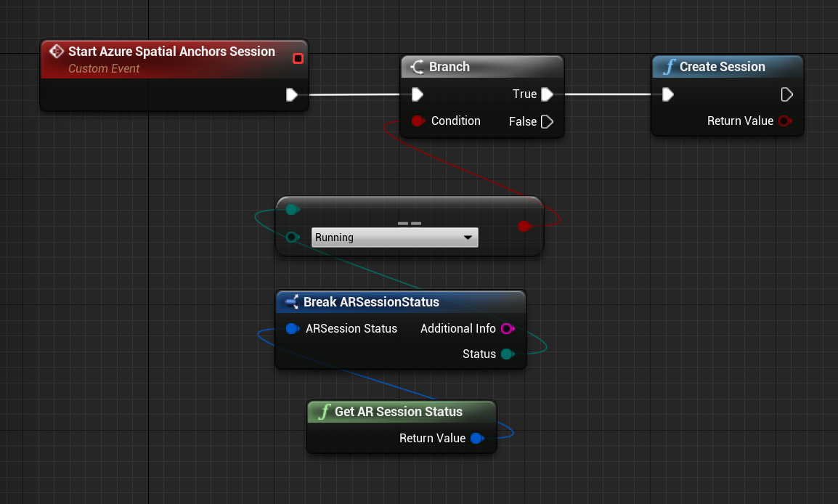This screenshot has width=838, height=504.
Task: Click the equals node lower enum input pin
Action: 292,237
